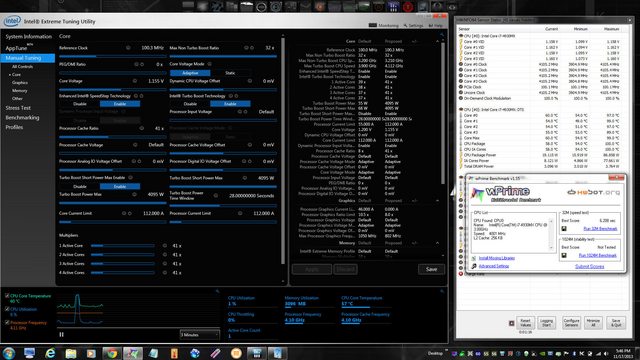Toggle the Processor Frequency graph checkbox
The image size is (640, 360).
pos(7,322)
